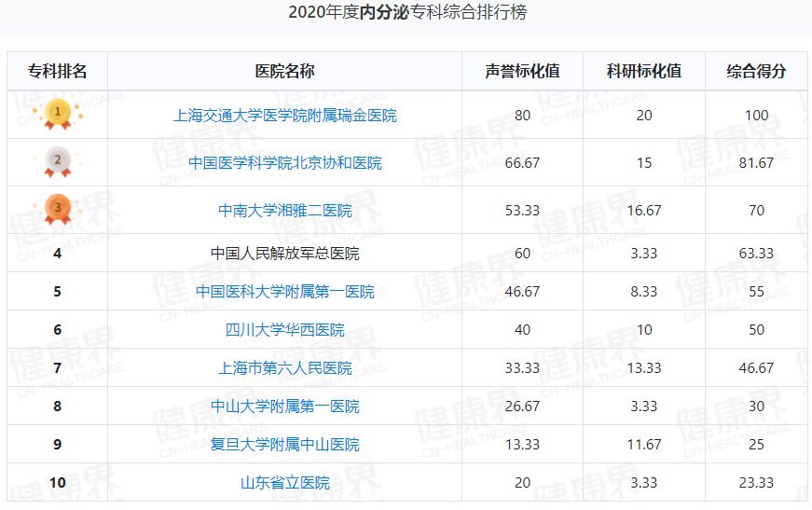Viewport: 812px width, 510px height.
Task: Click 声誉标化值 20 for 山东省立医院
Action: 522,483
